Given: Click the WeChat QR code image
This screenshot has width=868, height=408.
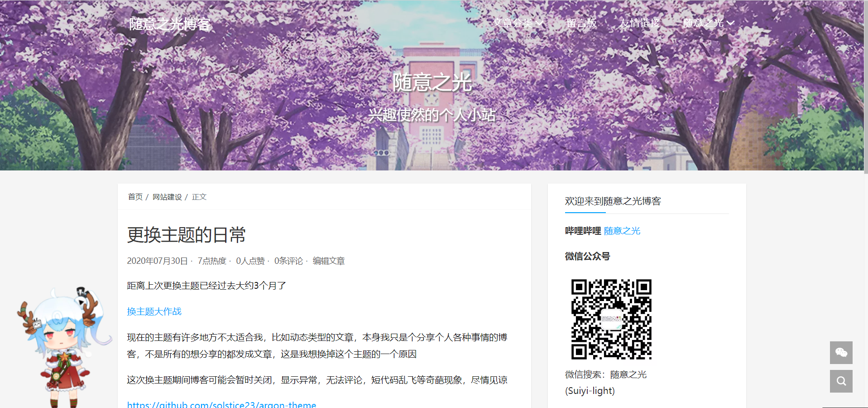Looking at the screenshot, I should (x=611, y=319).
